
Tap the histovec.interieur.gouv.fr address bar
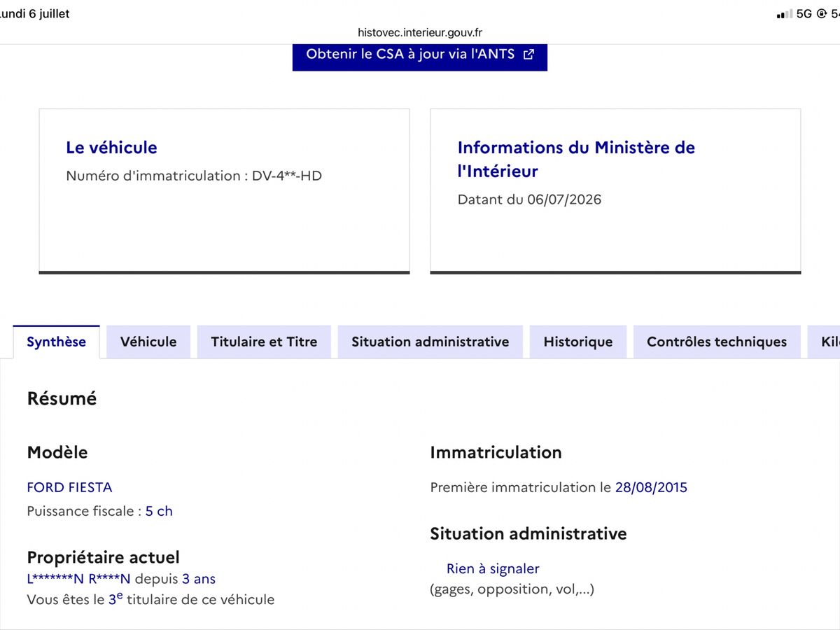[420, 32]
